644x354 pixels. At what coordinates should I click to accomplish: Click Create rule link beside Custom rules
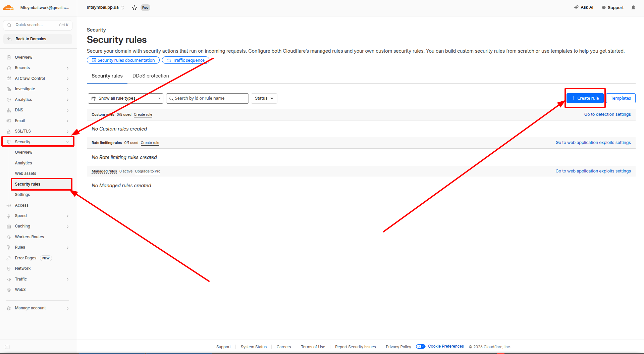point(143,114)
